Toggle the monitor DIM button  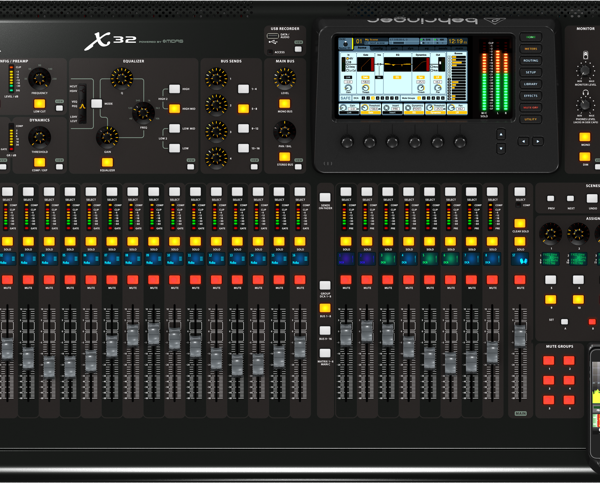(584, 157)
